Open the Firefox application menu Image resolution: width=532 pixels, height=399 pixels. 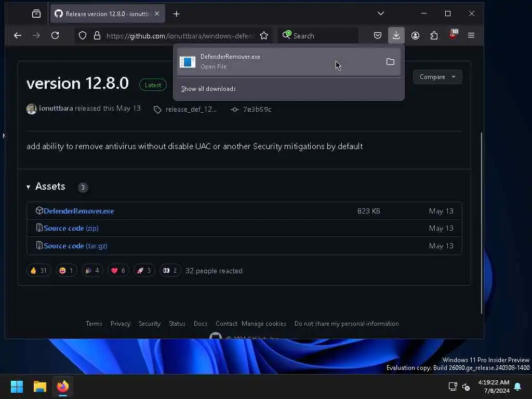tap(471, 35)
